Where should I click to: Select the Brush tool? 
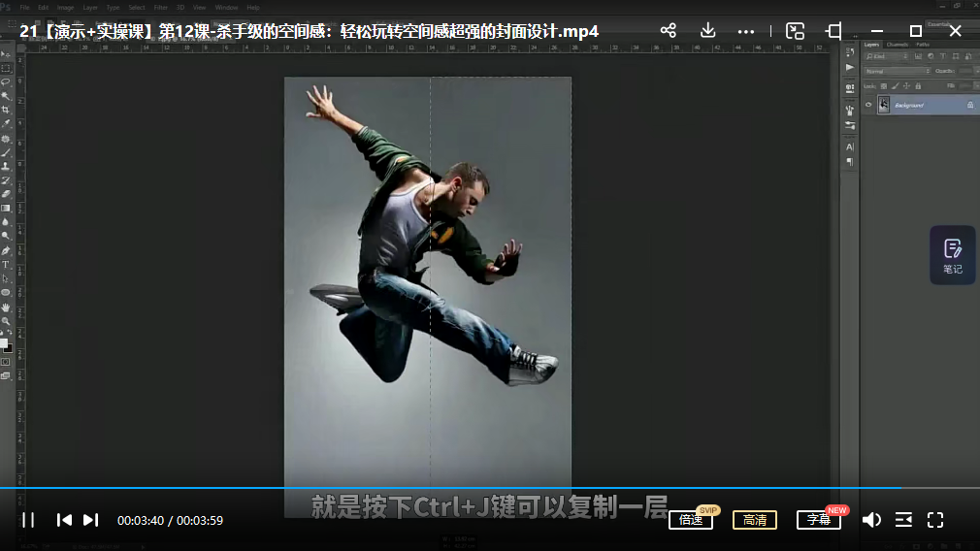coord(6,152)
